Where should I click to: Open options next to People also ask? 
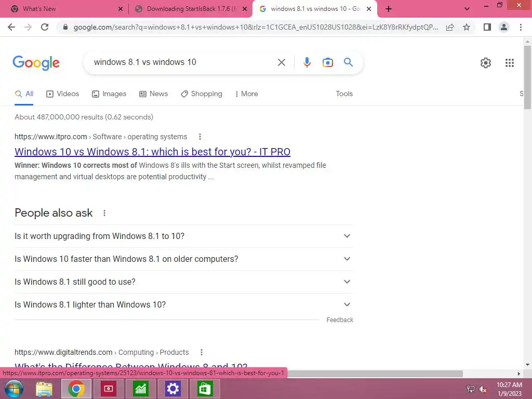point(104,213)
